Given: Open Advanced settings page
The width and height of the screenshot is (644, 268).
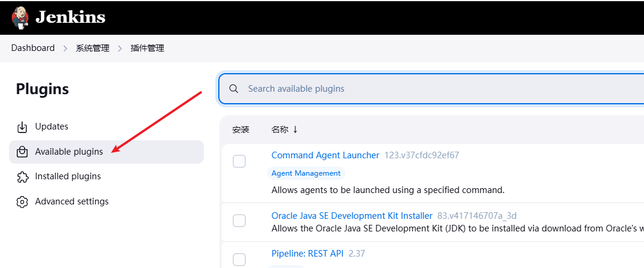Looking at the screenshot, I should (72, 201).
